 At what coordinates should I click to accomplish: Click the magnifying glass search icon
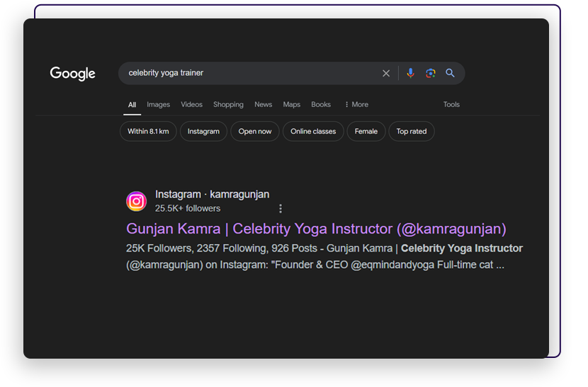point(450,73)
